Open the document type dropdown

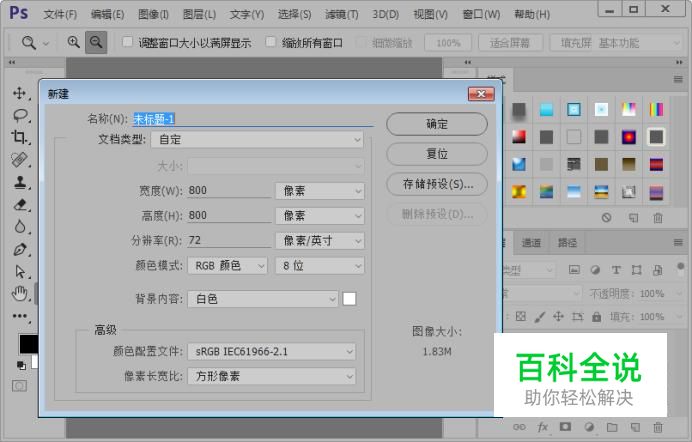coord(257,140)
